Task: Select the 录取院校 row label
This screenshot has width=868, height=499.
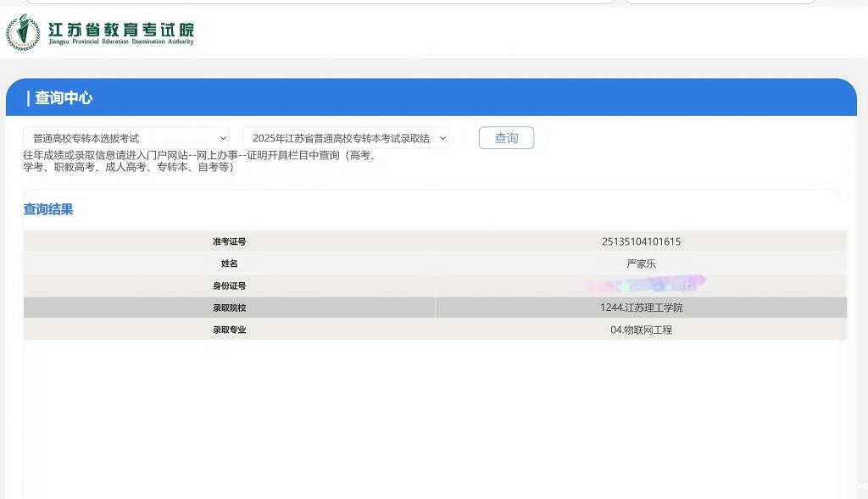Action: (x=229, y=308)
